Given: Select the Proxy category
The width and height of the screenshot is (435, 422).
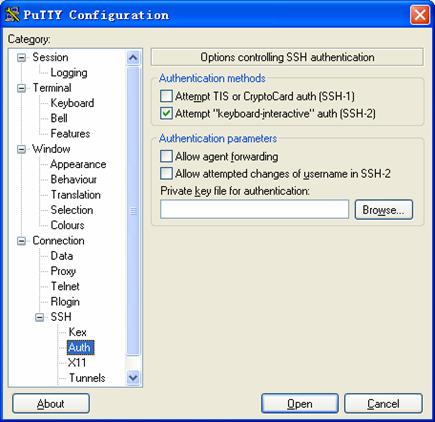Looking at the screenshot, I should (63, 271).
